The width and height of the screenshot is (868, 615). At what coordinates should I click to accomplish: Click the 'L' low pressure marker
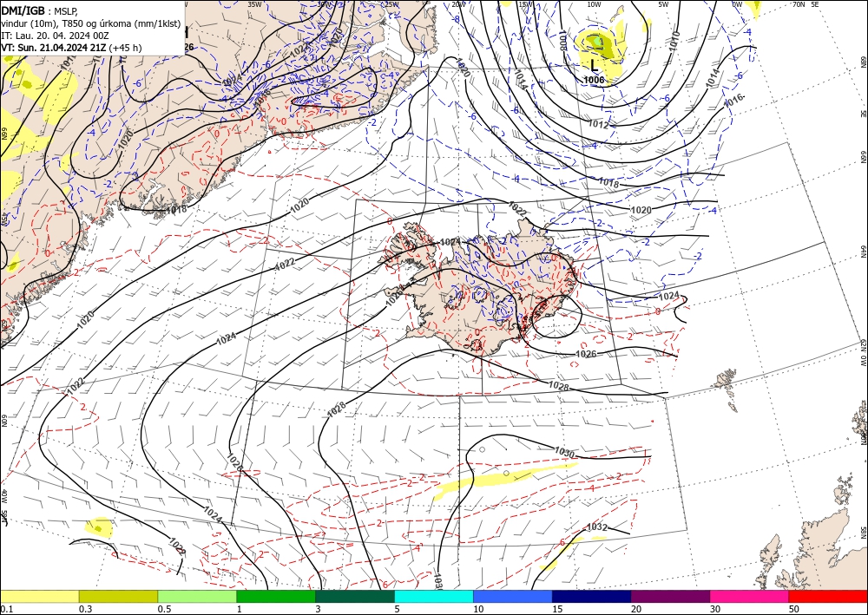point(594,66)
